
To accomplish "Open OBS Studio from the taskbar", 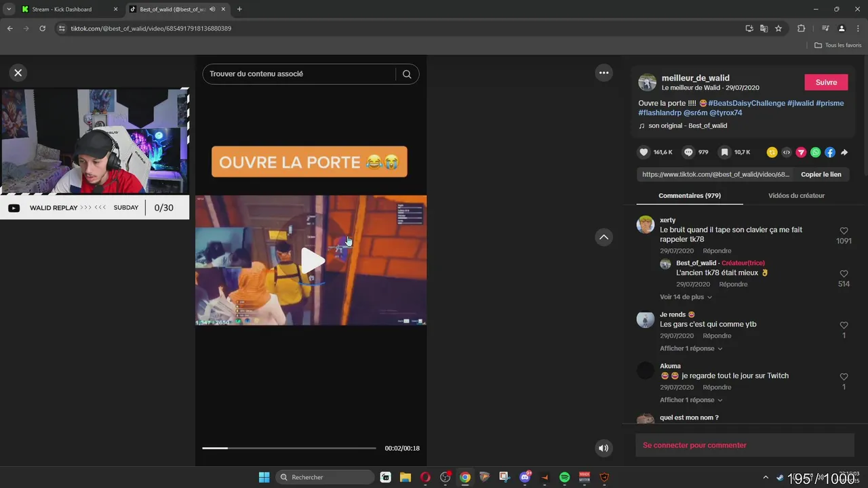I will (x=445, y=477).
